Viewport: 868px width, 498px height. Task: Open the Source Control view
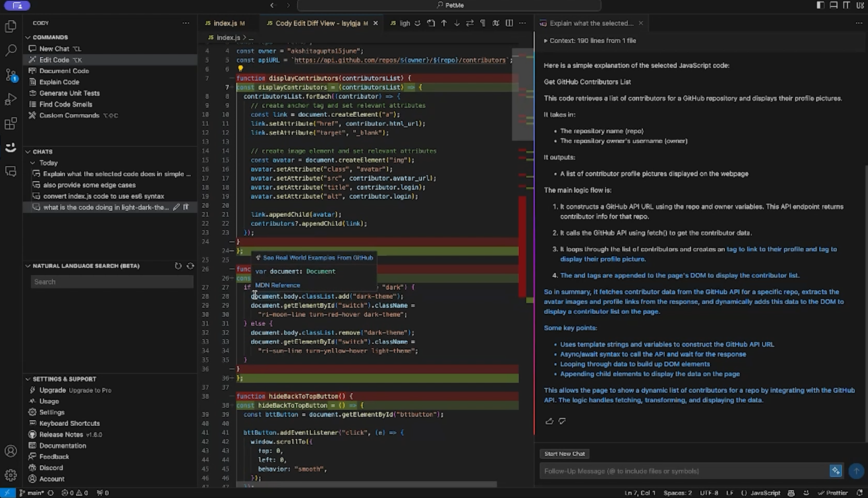tap(11, 75)
